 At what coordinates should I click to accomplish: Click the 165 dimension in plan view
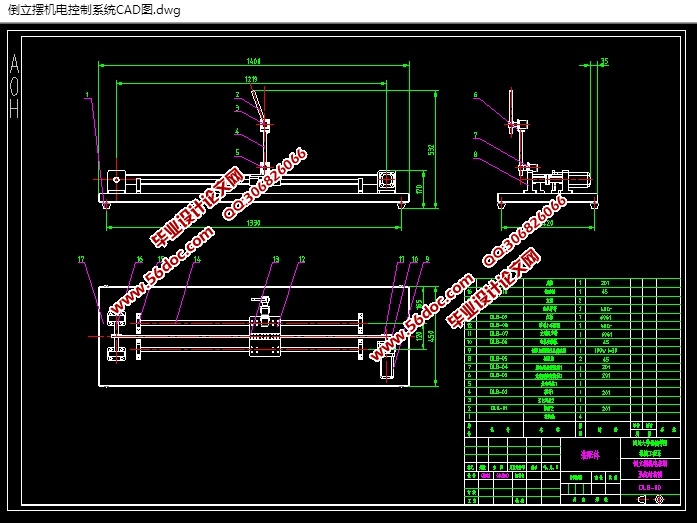[419, 305]
